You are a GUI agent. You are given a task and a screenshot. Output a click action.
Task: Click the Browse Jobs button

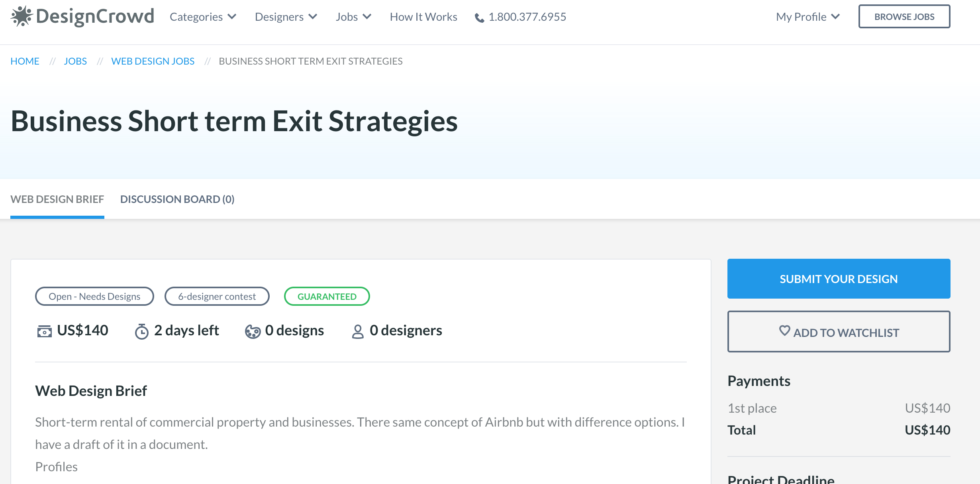[904, 17]
